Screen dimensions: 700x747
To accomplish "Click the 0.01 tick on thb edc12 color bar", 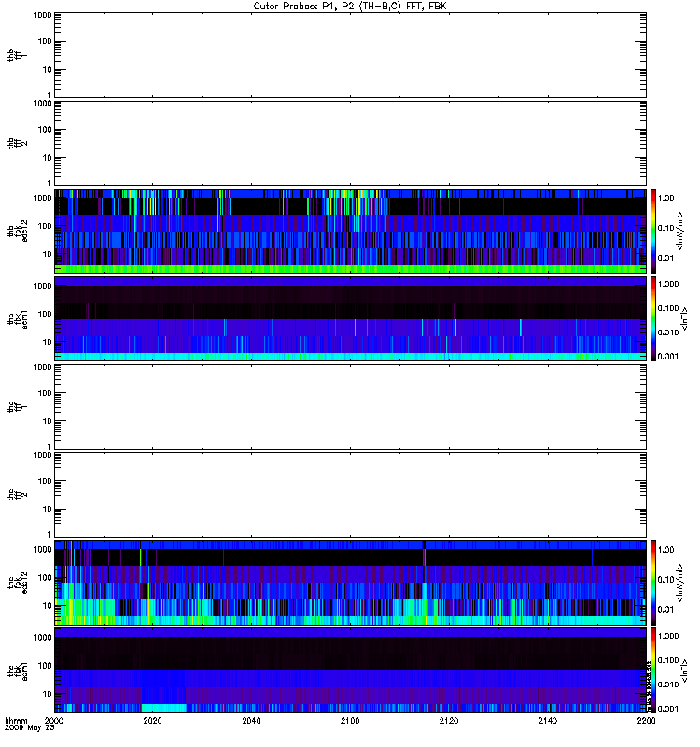I will pos(665,259).
